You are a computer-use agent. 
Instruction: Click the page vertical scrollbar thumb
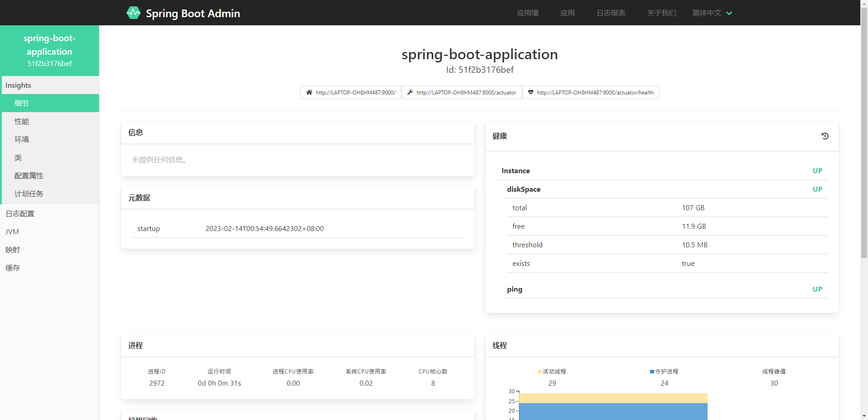point(864,133)
